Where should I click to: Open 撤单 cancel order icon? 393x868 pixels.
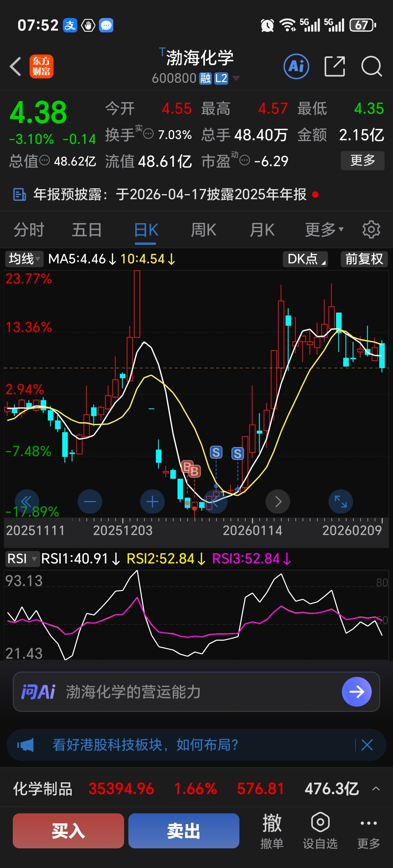pyautogui.click(x=272, y=831)
